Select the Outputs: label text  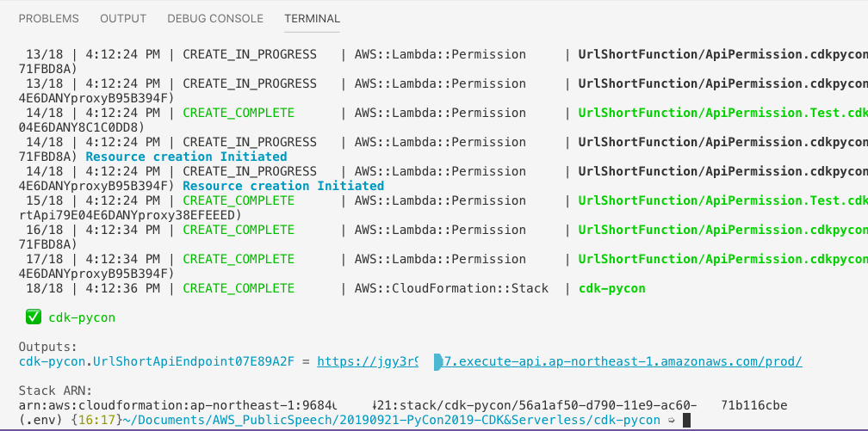click(x=48, y=348)
